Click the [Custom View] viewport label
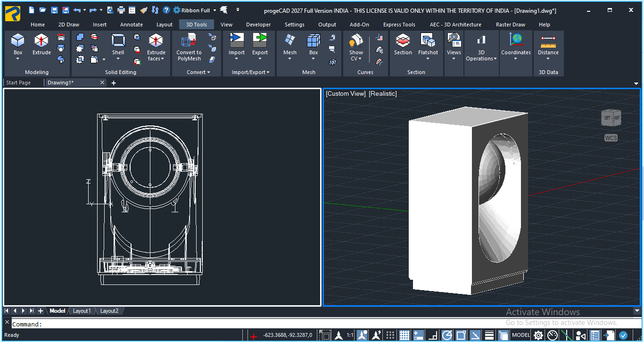Viewport: 644px width, 342px height. pos(346,93)
